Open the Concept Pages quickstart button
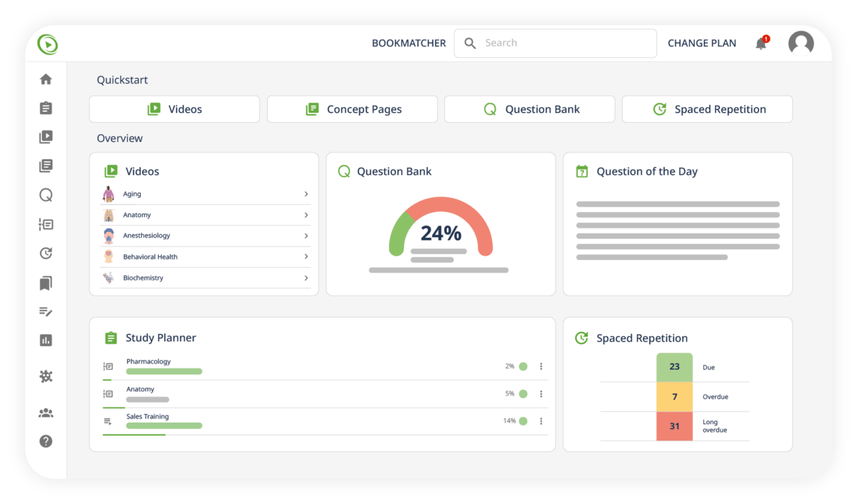Screen dimensions: 857x504 pyautogui.click(x=352, y=109)
